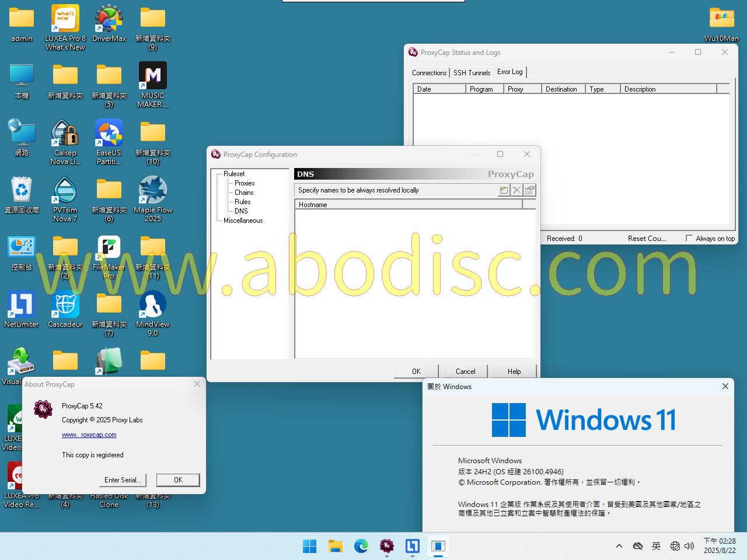This screenshot has width=747, height=560.
Task: Click the Destination column header
Action: click(563, 89)
